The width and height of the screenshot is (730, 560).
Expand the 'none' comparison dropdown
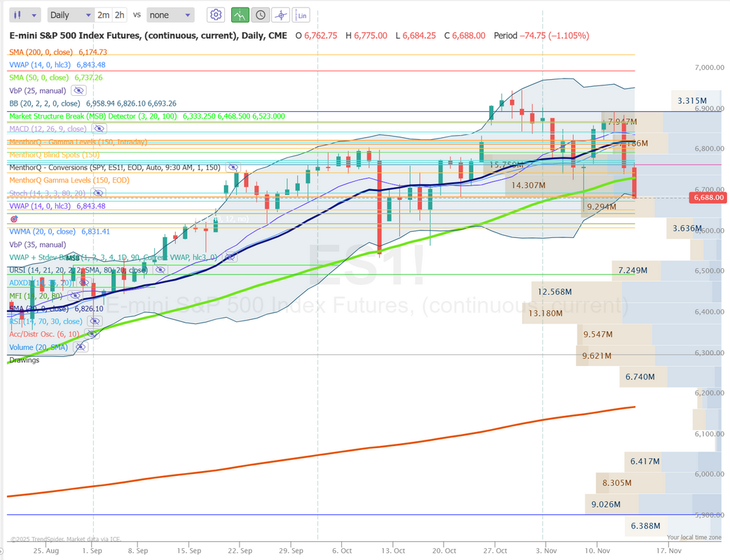[171, 15]
